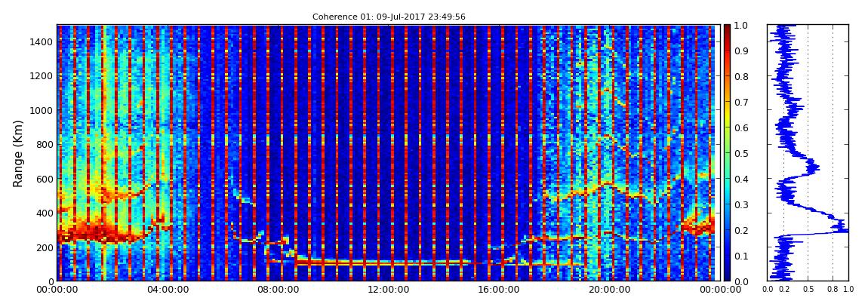Viewport: 868px width, 307px height.
Task: Click the colorbar 0.3 tick label
Action: [741, 204]
